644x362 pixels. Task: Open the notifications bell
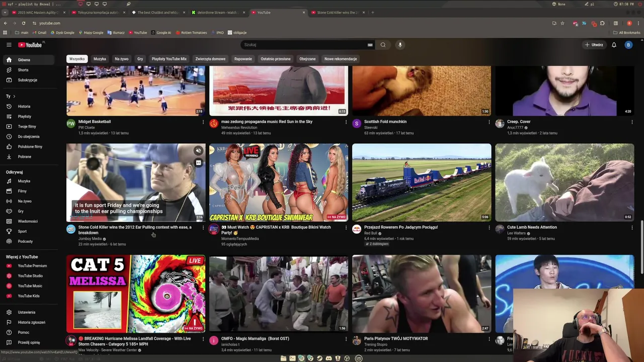click(x=614, y=45)
